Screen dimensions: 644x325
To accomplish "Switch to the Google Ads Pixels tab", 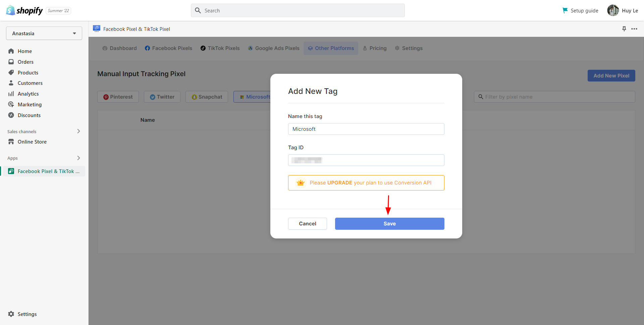I will click(273, 48).
